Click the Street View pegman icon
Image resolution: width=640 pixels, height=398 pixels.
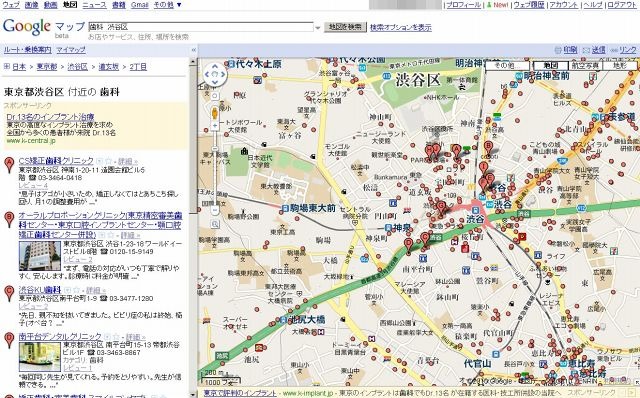(x=215, y=113)
